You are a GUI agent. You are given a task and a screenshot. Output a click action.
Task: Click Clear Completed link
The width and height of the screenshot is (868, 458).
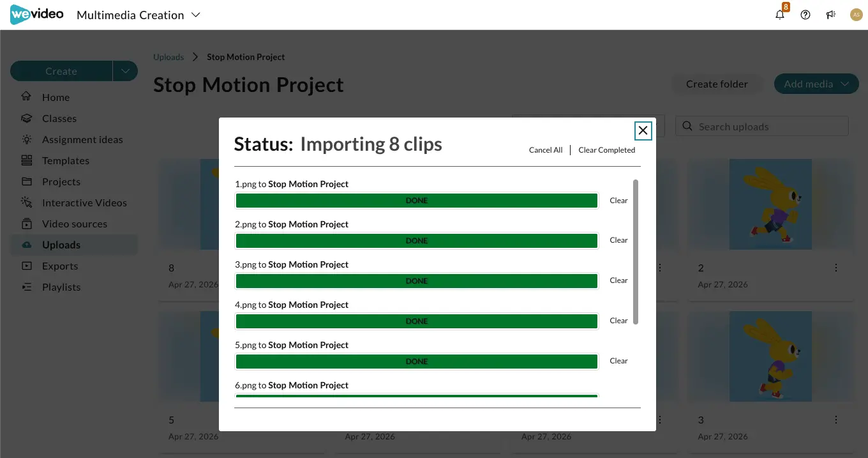tap(606, 150)
